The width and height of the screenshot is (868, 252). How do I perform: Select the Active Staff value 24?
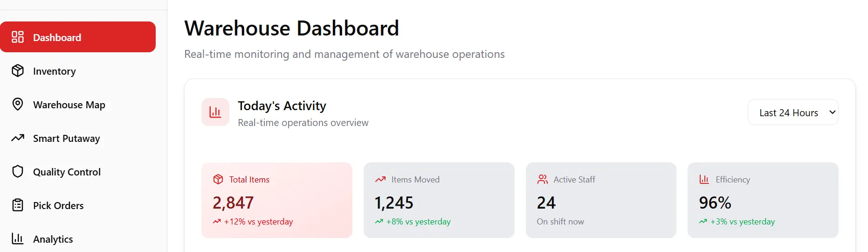point(546,203)
